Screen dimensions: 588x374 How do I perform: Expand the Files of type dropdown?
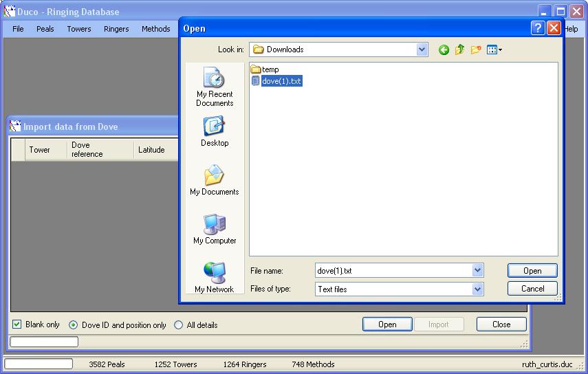pyautogui.click(x=477, y=289)
